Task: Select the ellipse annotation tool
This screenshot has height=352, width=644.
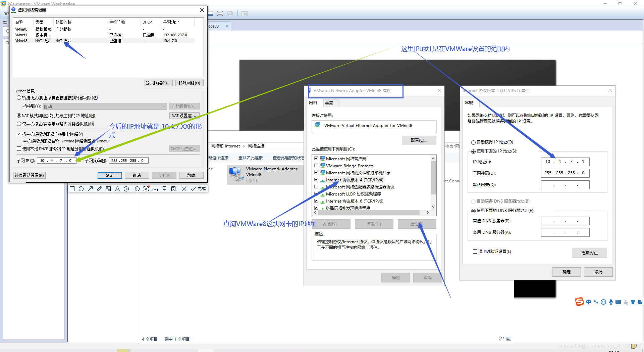Action: (x=81, y=189)
